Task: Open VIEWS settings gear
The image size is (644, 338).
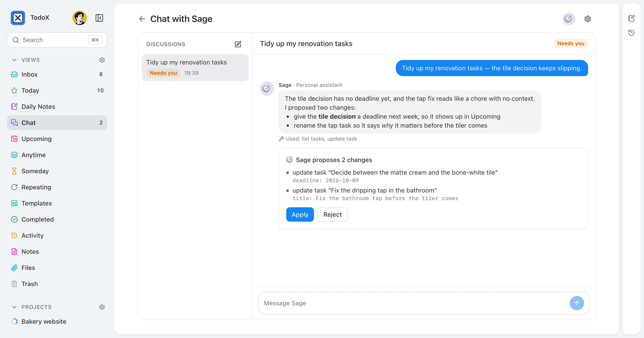Action: 102,60
